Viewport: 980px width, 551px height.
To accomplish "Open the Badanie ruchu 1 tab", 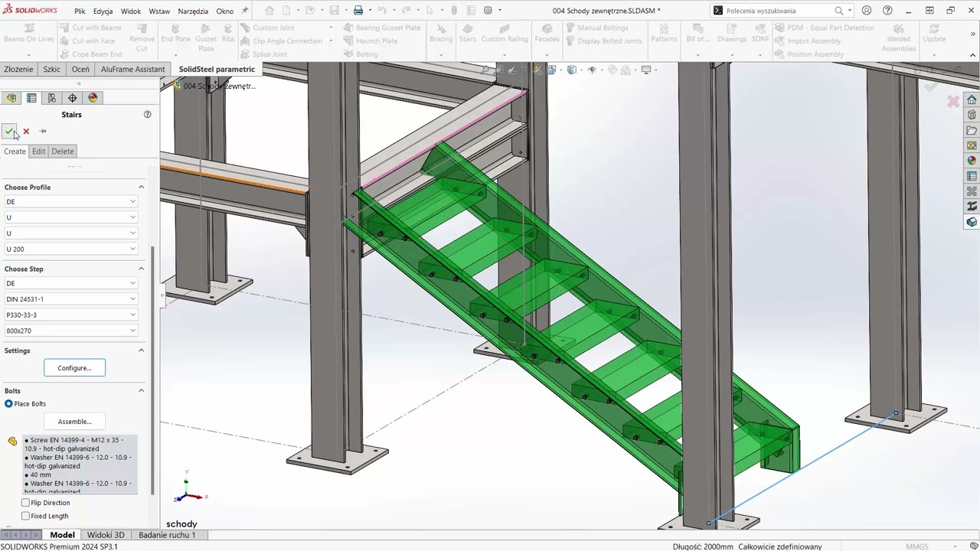I will (167, 535).
